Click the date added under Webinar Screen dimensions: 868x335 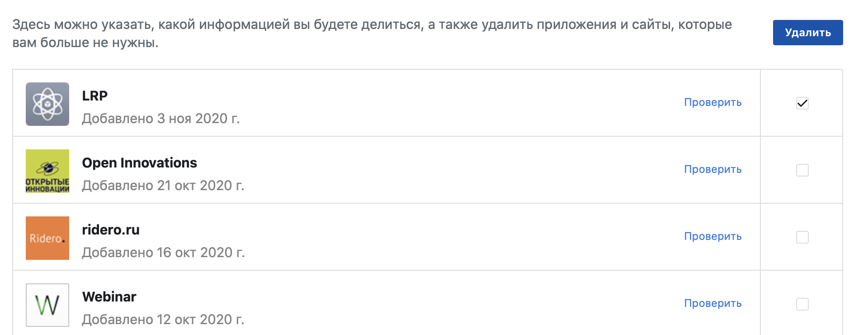click(x=163, y=320)
